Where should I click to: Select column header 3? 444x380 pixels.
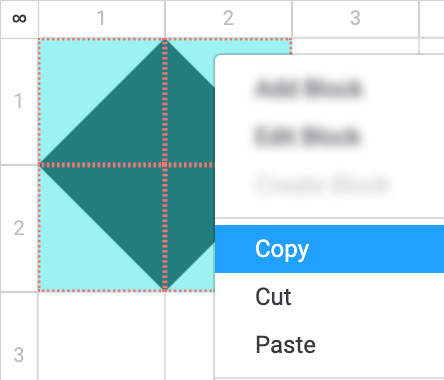[x=355, y=19]
